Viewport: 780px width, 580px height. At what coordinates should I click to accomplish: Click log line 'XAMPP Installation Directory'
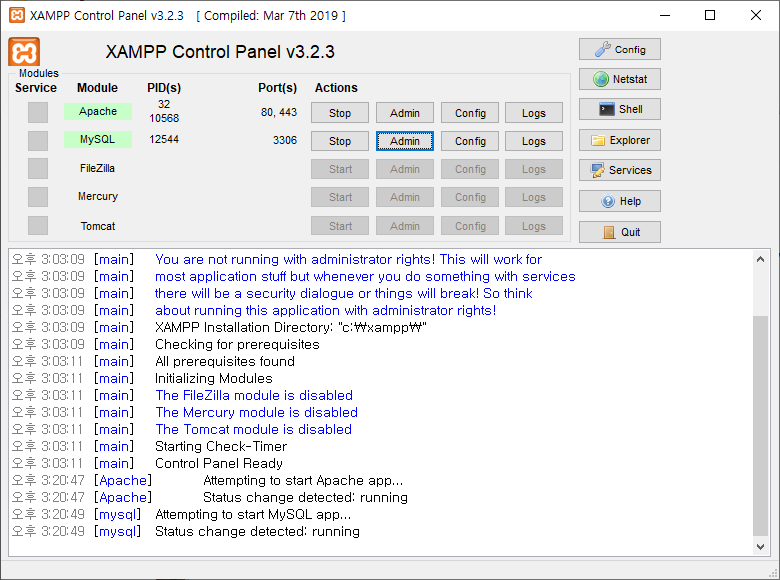pos(291,327)
